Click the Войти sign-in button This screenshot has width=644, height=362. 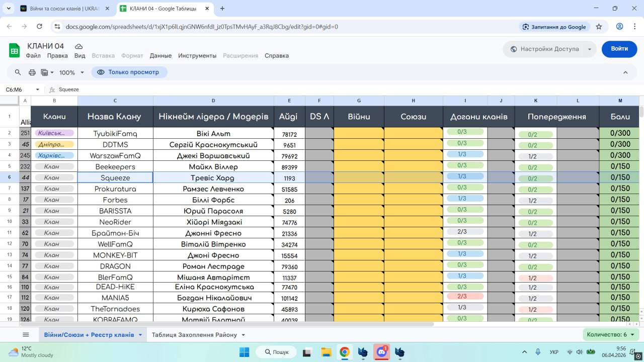point(619,49)
